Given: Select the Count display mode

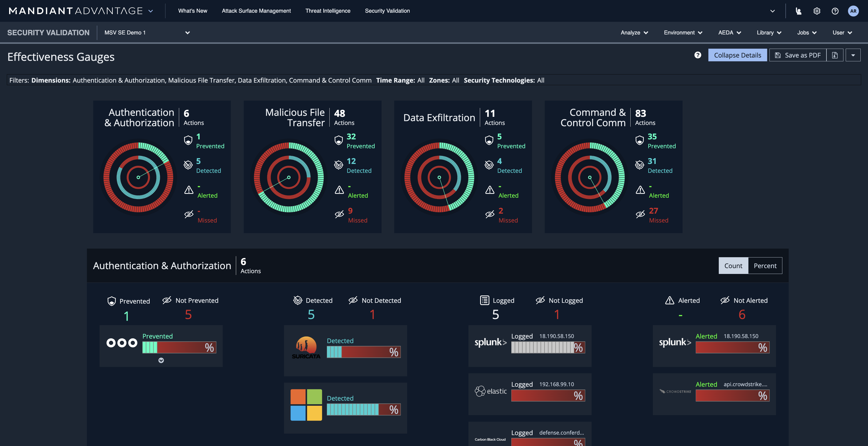Looking at the screenshot, I should click(x=733, y=266).
